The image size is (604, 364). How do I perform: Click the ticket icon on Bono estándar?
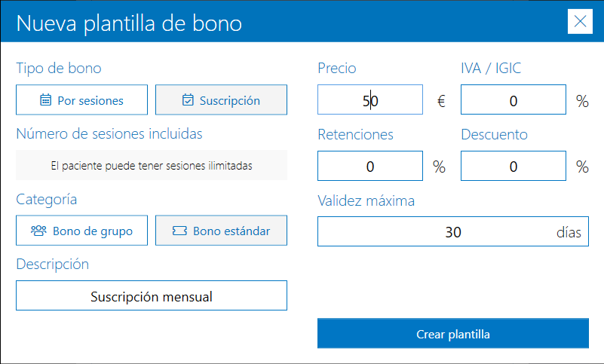(x=179, y=231)
